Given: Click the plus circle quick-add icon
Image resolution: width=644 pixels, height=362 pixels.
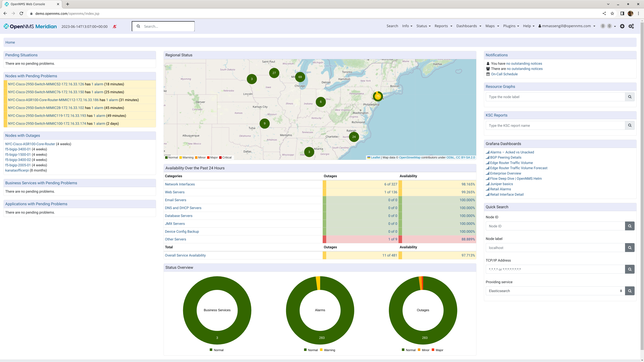Looking at the screenshot, I should coord(622,26).
